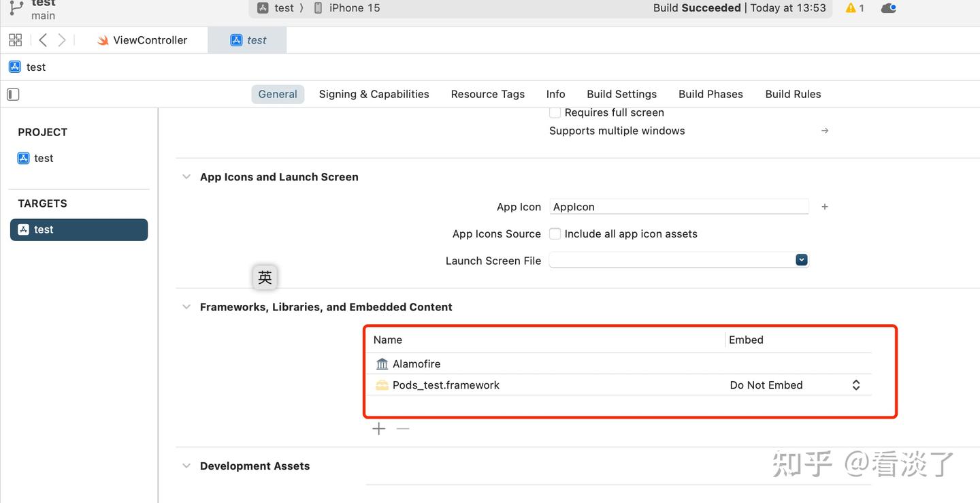Switch to the Info tab
Image resolution: width=980 pixels, height=503 pixels.
[x=555, y=94]
